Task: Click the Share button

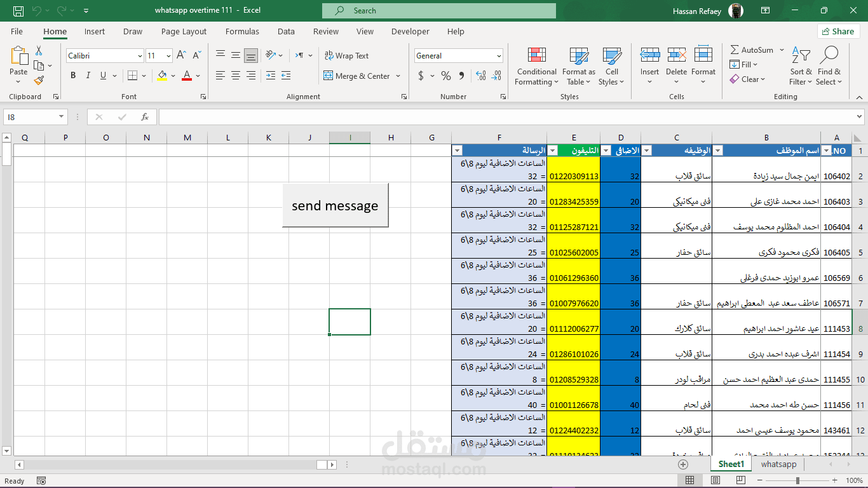Action: [838, 31]
